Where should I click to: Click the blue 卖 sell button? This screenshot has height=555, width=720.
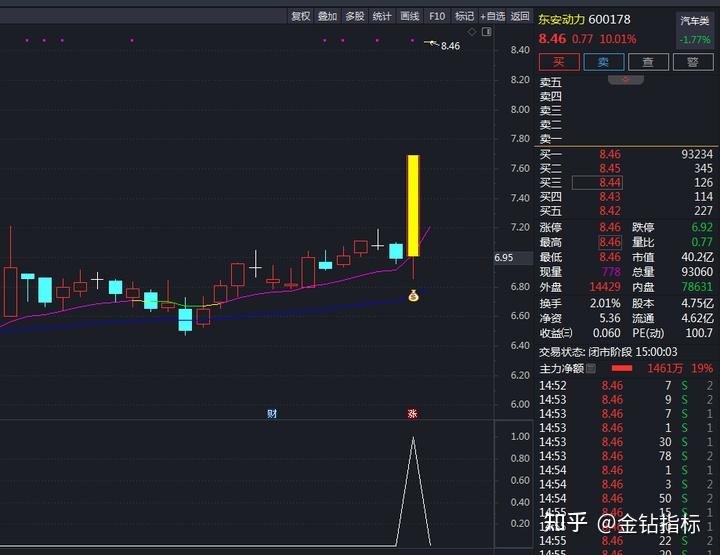603,62
